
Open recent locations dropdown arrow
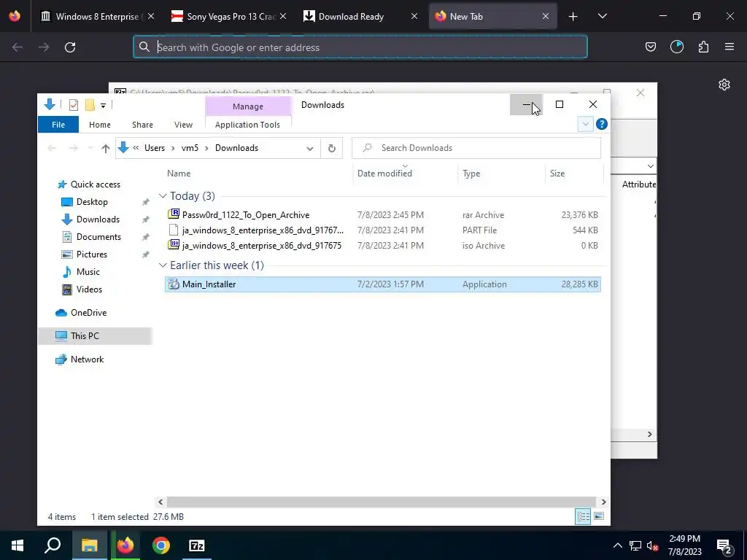click(90, 148)
